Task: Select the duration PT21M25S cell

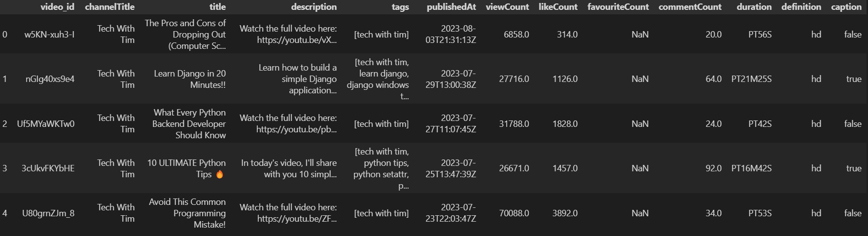Action: (x=751, y=79)
